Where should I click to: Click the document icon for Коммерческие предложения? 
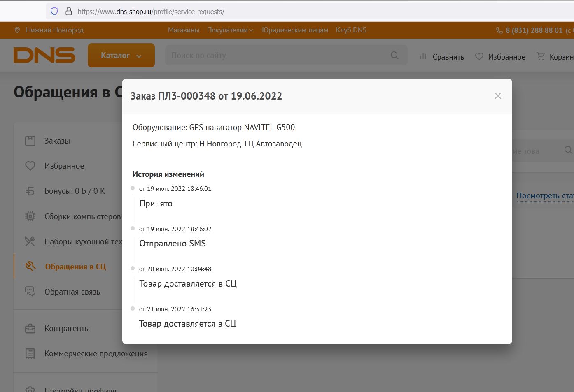pyautogui.click(x=30, y=353)
